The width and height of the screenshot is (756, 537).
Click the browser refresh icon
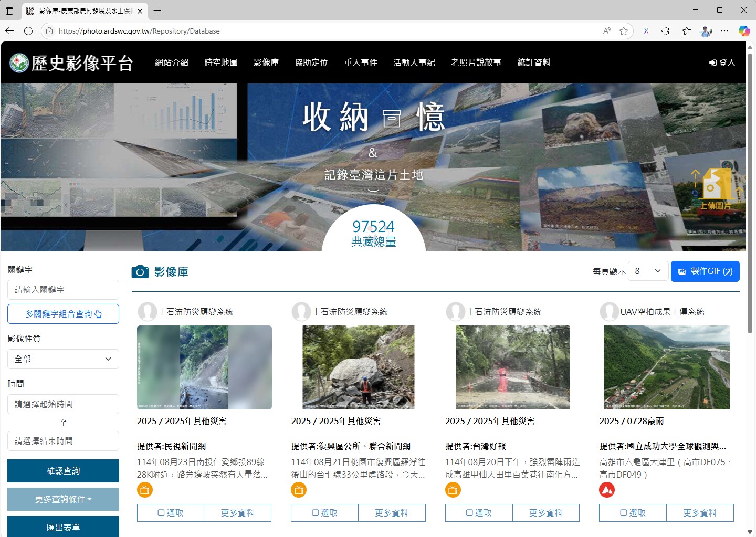click(28, 31)
